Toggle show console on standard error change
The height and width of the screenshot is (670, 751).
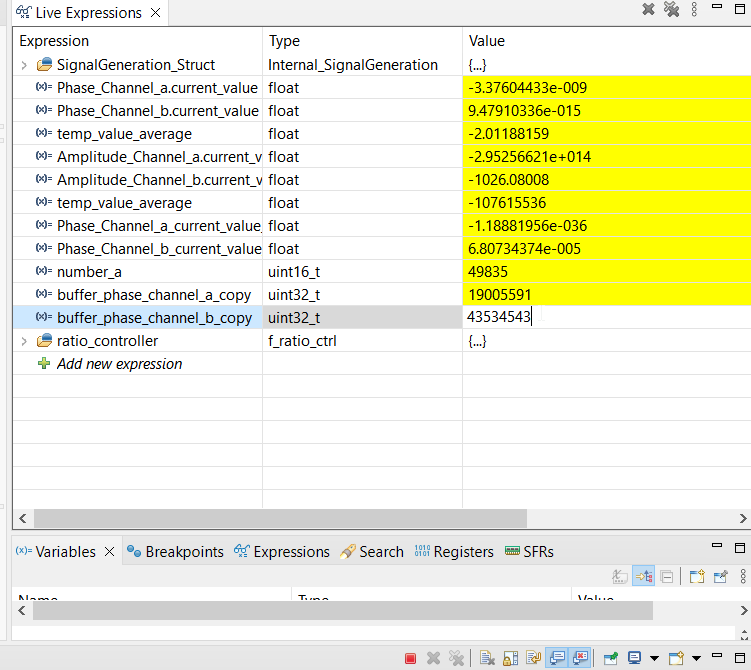tap(580, 659)
